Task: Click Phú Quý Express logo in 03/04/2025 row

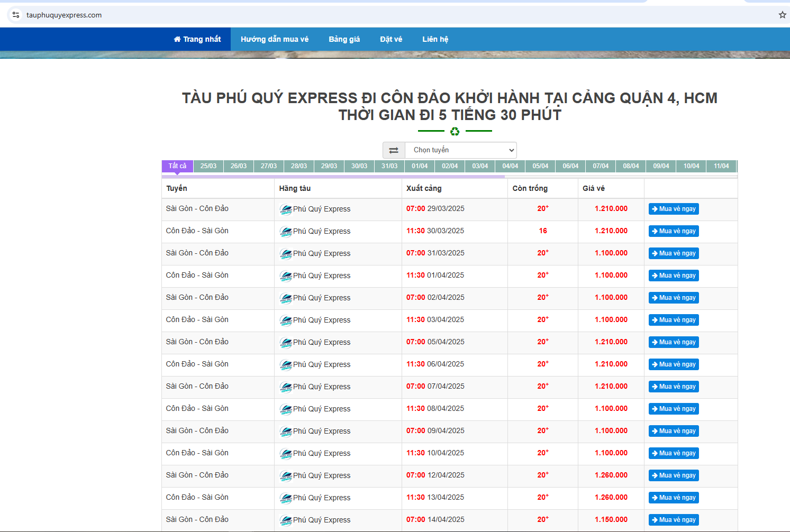Action: point(286,320)
